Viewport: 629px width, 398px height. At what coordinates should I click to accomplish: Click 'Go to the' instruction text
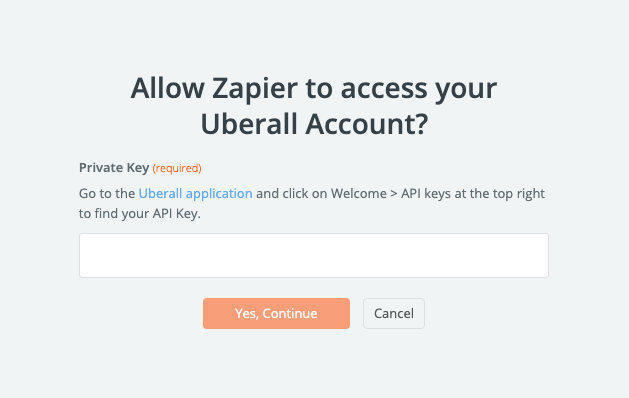(107, 193)
